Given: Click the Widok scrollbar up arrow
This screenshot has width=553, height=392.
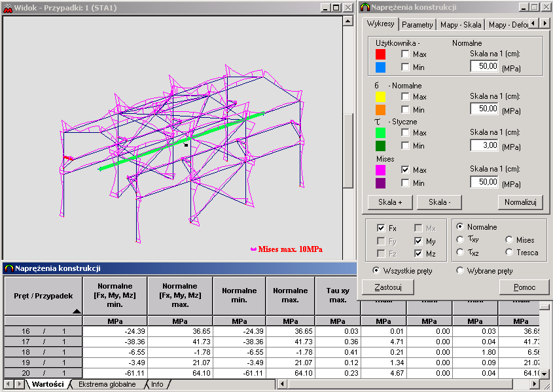Looking at the screenshot, I should [348, 21].
